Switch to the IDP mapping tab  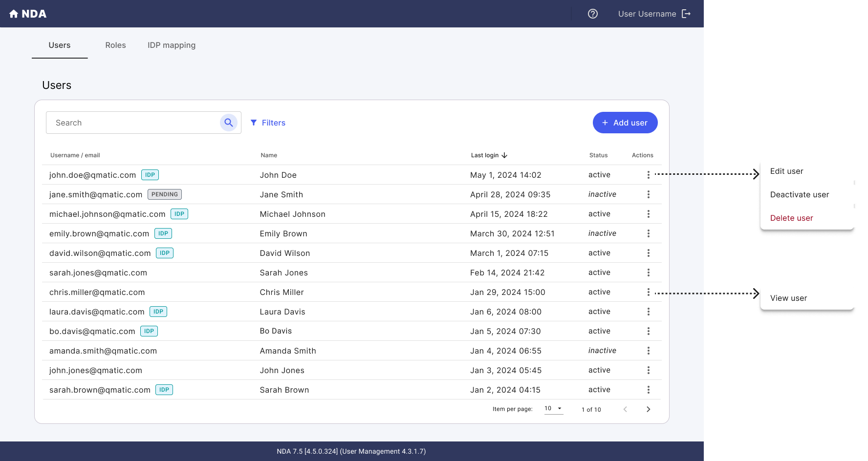[x=172, y=45]
